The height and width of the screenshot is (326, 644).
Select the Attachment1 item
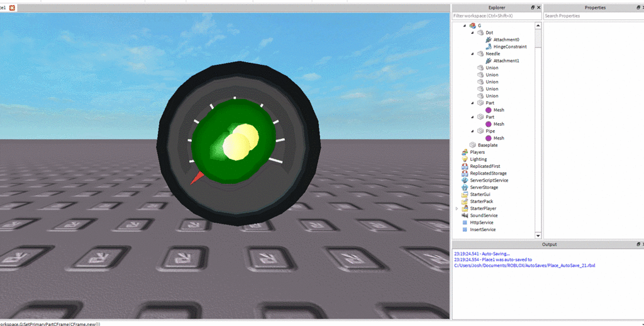(x=506, y=60)
